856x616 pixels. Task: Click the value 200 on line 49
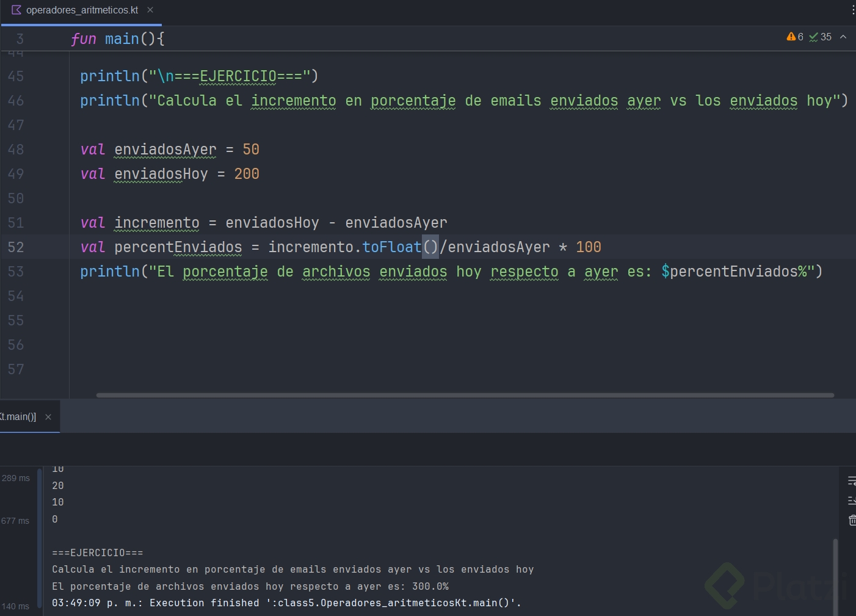[x=247, y=174]
